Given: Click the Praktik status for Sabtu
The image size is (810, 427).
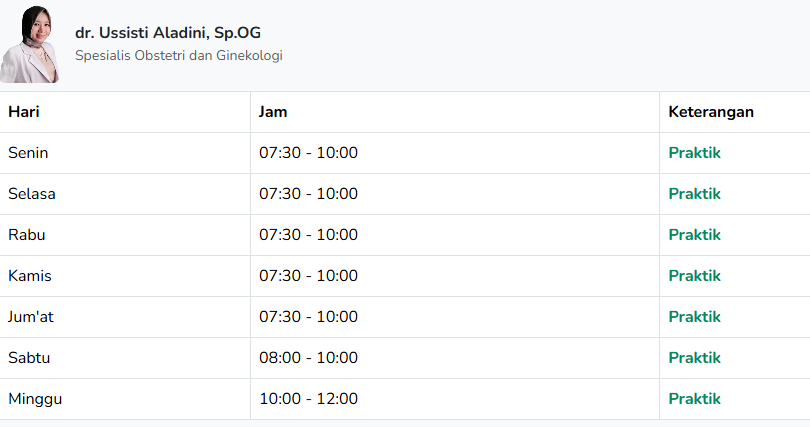Looking at the screenshot, I should coord(694,358).
